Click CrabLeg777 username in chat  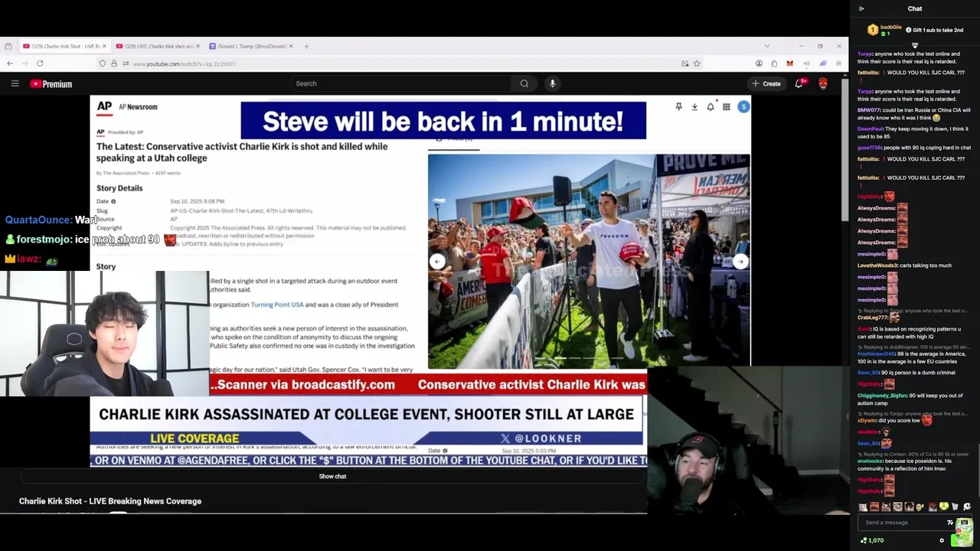[x=872, y=318]
